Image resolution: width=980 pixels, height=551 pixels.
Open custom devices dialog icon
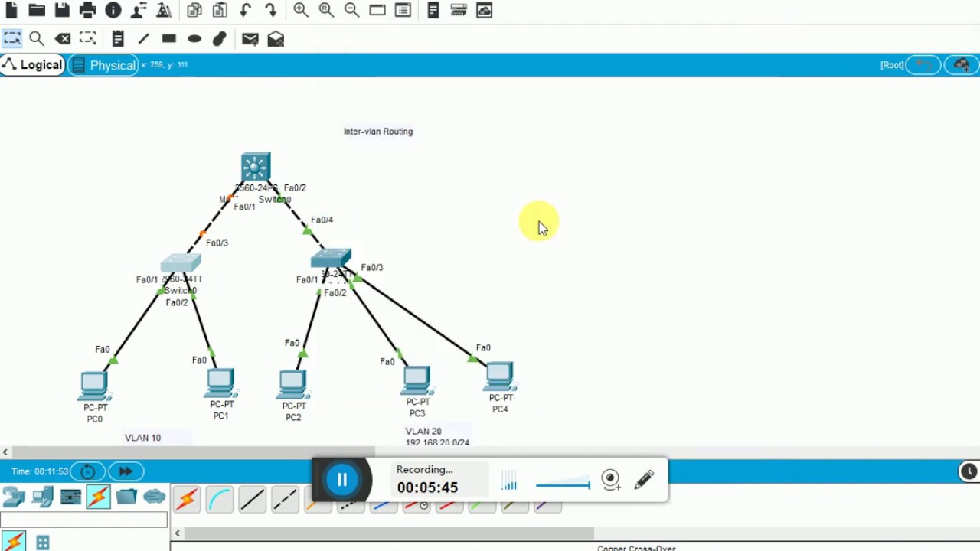coord(403,10)
